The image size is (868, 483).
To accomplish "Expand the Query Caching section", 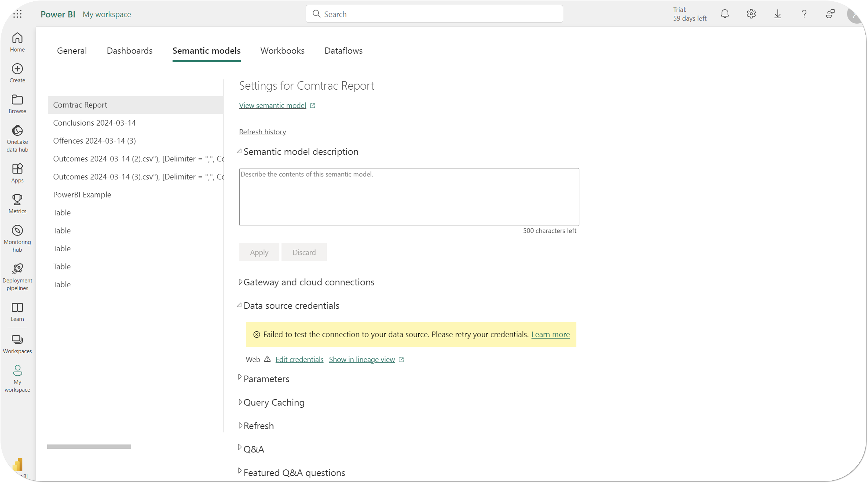I will click(273, 402).
